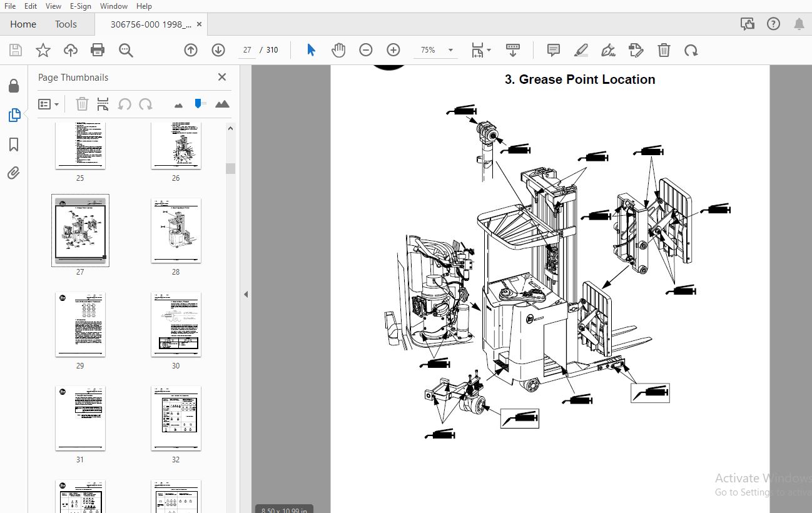Click the scrolling mode toolbar icon

(x=513, y=50)
